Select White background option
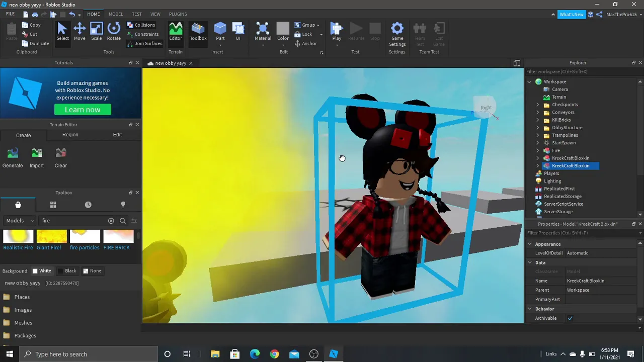The height and width of the screenshot is (362, 644). click(x=42, y=271)
